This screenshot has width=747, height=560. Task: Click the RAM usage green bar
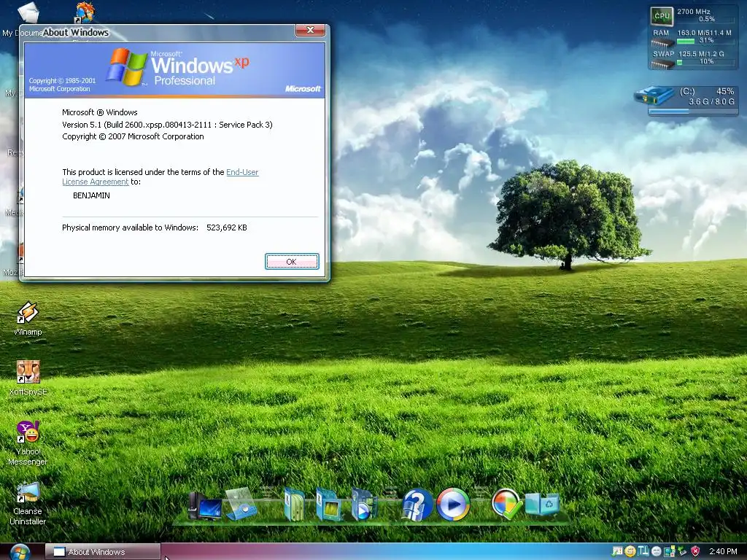(x=685, y=41)
